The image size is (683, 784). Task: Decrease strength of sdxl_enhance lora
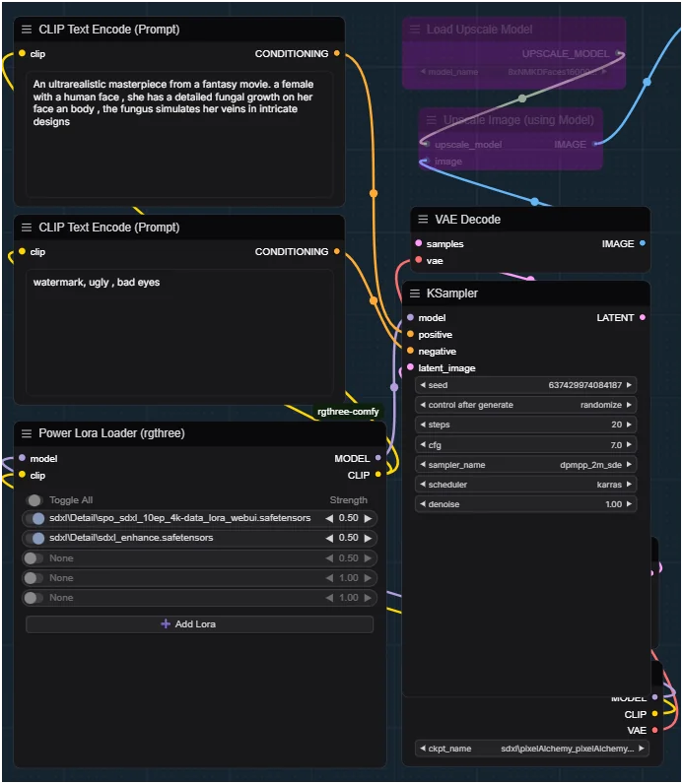tap(329, 538)
